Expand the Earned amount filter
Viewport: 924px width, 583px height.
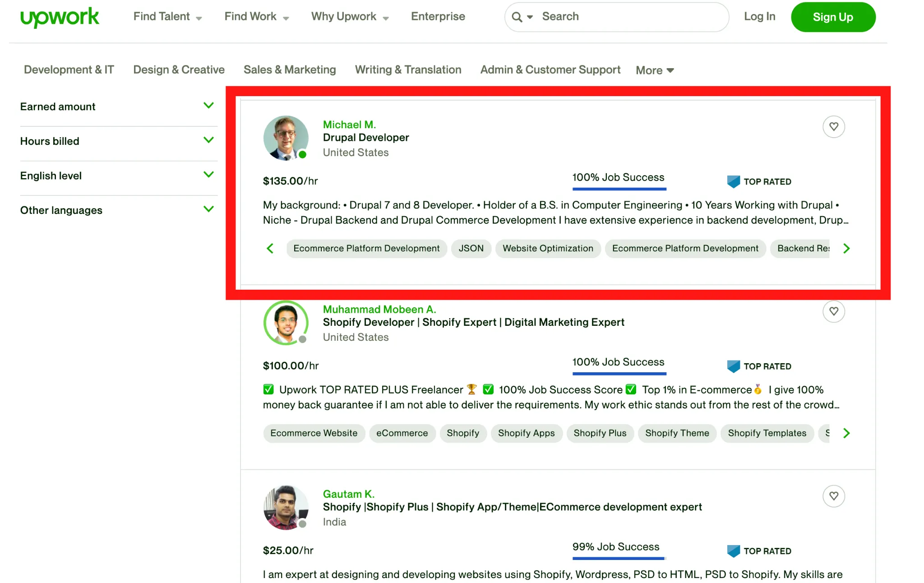208,106
